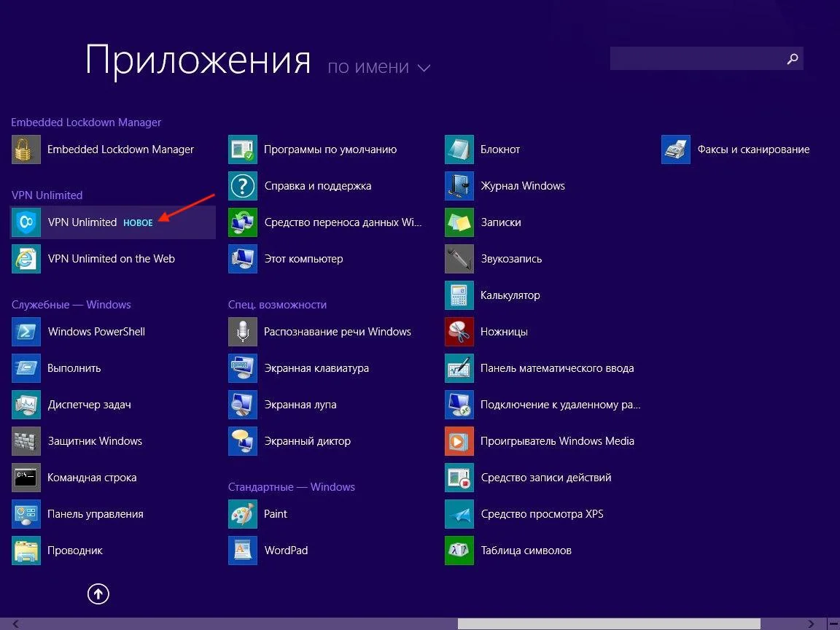Screen dimensions: 840x630
Task: Open 'VPN Unlimited on the Web' link
Action: click(x=111, y=259)
